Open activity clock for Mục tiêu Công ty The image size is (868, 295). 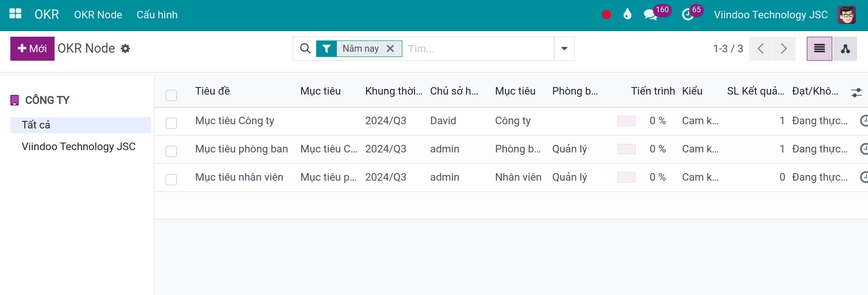pos(864,121)
